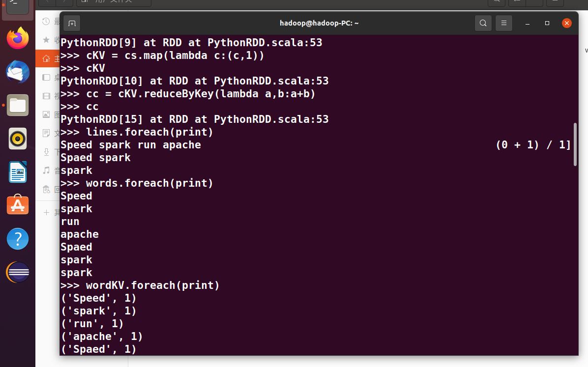Open the Help icon in the dock
Viewport: 588px width, 367px height.
18,239
